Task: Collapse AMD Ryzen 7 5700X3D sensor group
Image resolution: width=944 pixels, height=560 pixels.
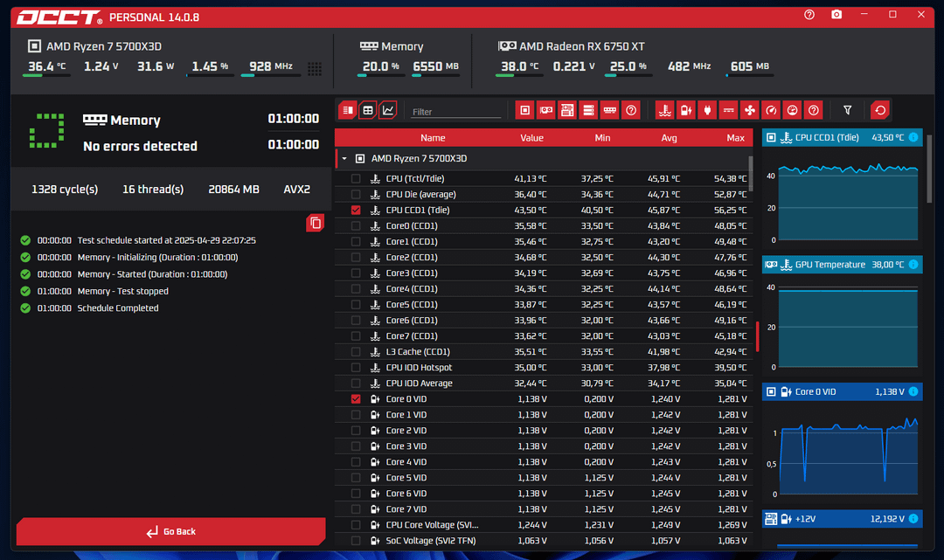Action: pos(344,159)
